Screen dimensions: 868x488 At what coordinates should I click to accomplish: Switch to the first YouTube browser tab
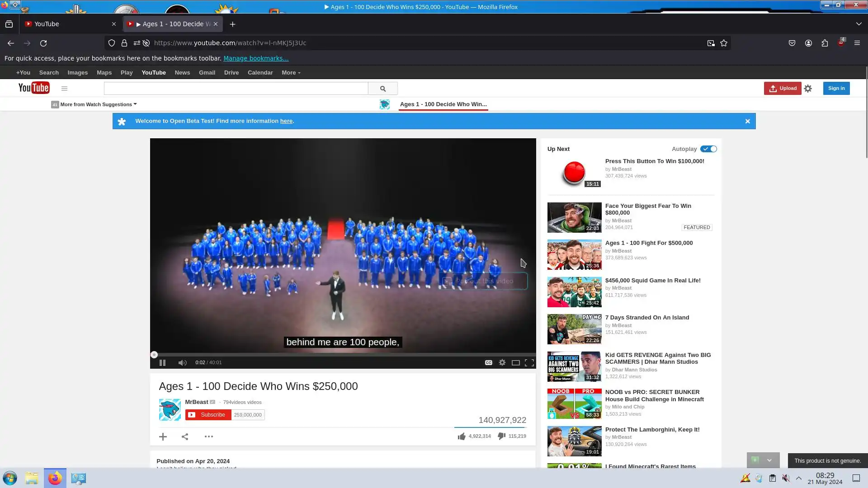click(x=68, y=24)
